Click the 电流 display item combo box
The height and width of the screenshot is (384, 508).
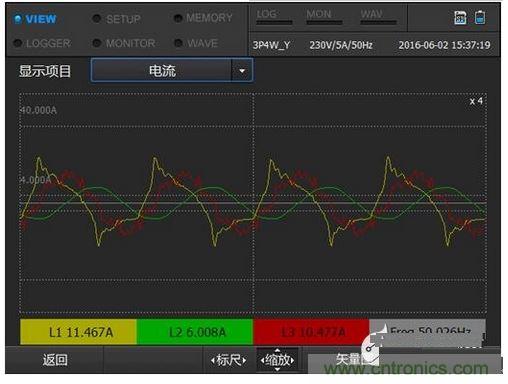172,70
